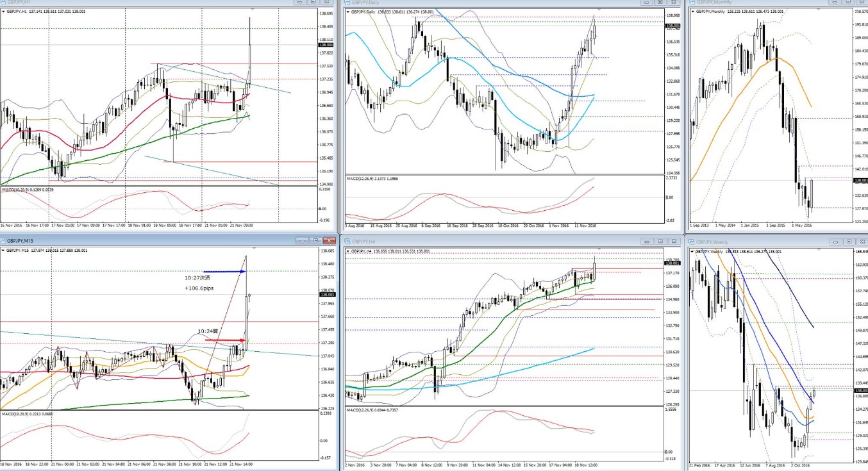Select the blue arrow at 10:27決済

(224, 272)
